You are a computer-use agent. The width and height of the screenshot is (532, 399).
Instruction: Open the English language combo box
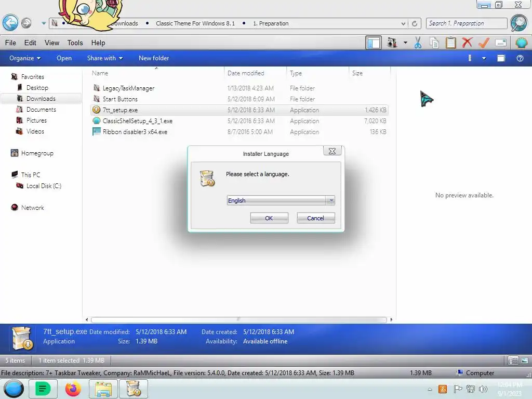(281, 200)
